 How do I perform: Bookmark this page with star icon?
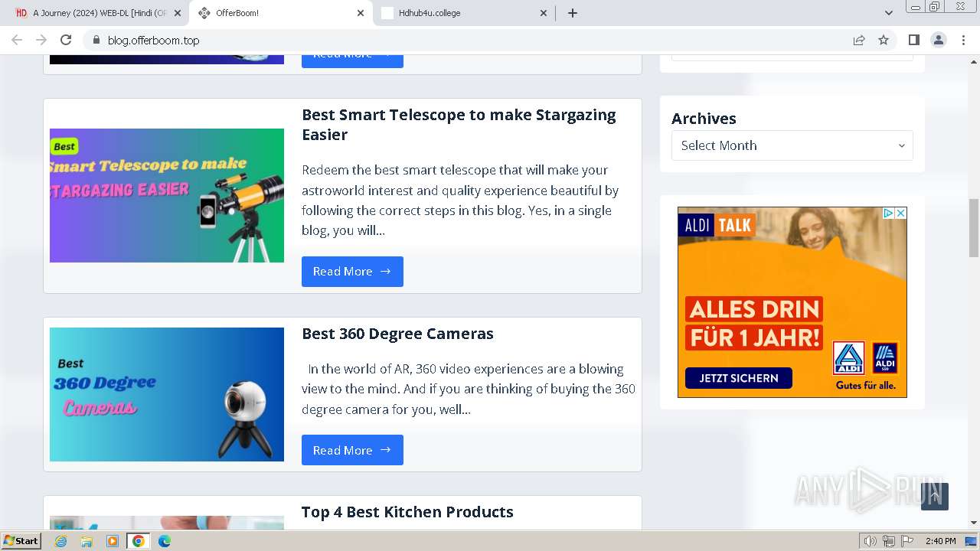tap(884, 40)
